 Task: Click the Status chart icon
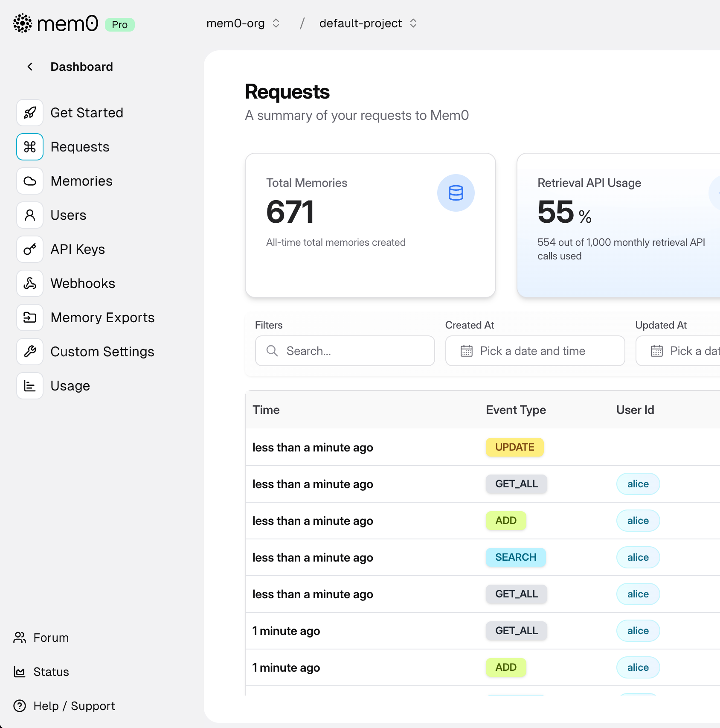20,672
